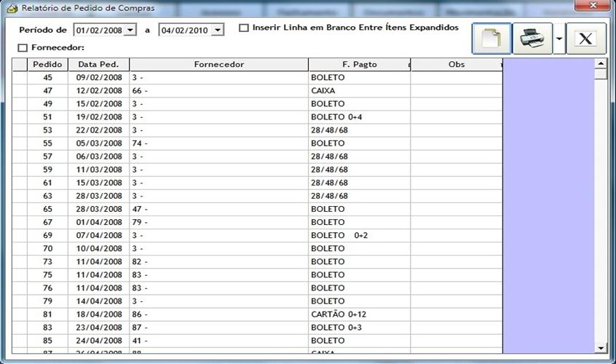Viewport: 616px width, 364px height.
Task: Click the vertical scrollbar thumb
Action: tap(601, 74)
